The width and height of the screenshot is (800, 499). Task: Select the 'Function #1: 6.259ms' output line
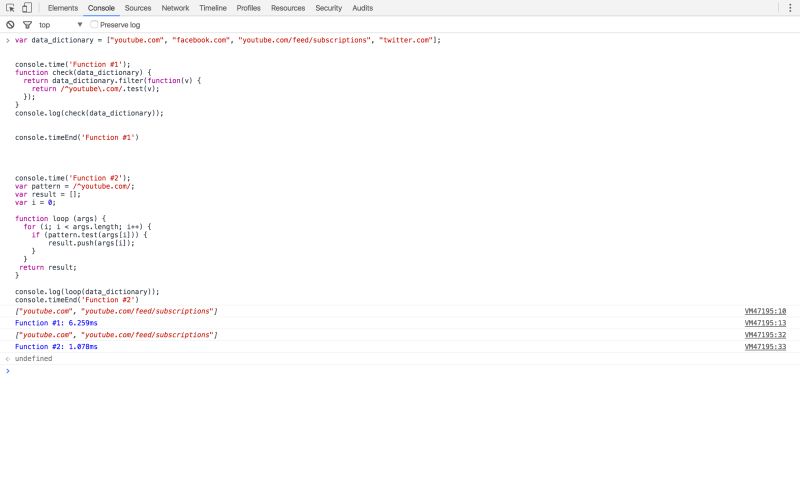coord(56,323)
